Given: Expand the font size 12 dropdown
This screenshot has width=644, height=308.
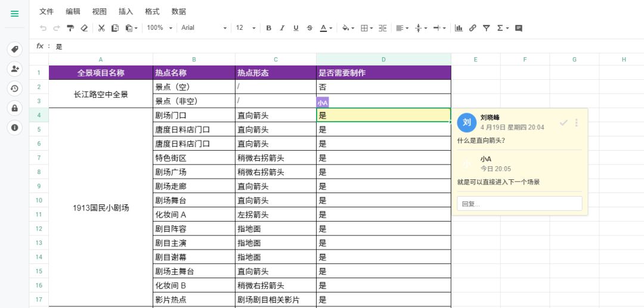Looking at the screenshot, I should (x=246, y=28).
